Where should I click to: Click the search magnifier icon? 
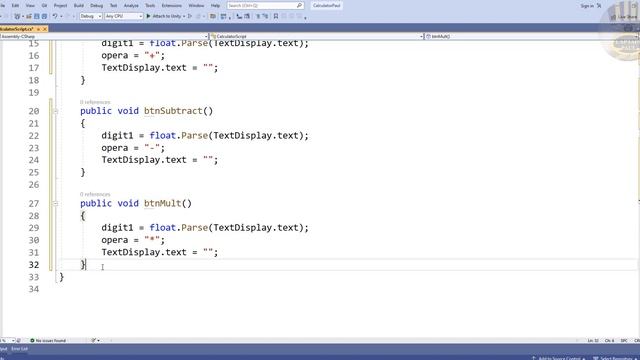tap(299, 6)
